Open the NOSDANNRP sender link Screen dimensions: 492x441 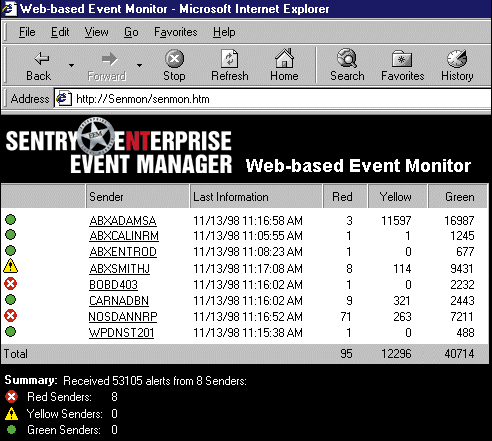[x=123, y=317]
